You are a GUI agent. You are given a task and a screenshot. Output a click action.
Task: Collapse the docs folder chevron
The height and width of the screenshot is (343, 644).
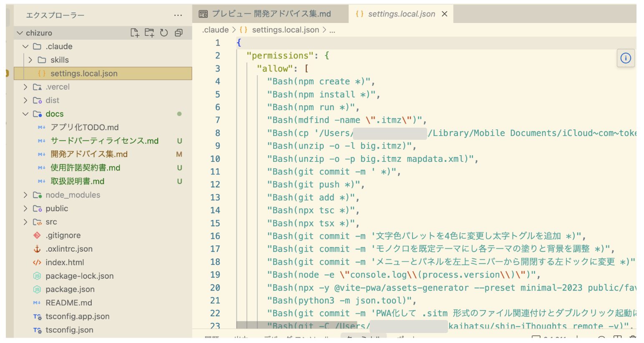click(25, 114)
